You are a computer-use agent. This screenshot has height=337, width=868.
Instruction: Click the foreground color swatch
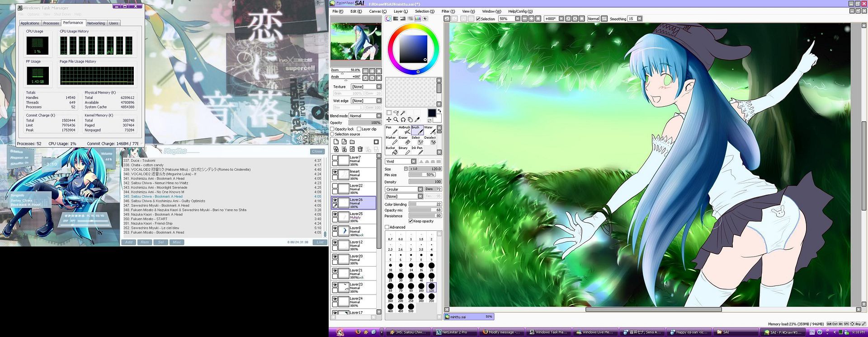tap(432, 113)
